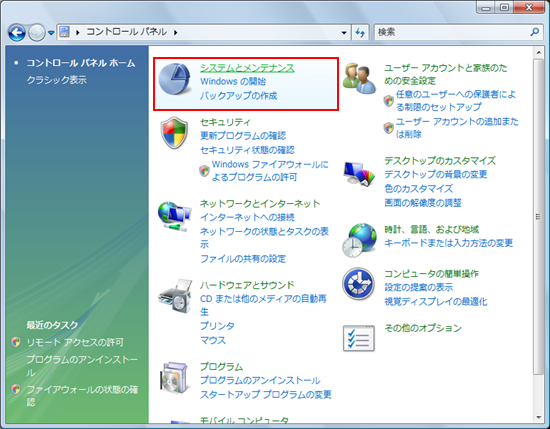
Task: Switch to クラシック表示 view
Action: [57, 80]
